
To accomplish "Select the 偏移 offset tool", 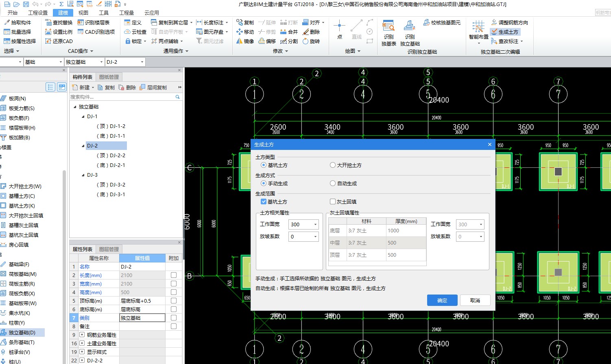I will point(267,41).
